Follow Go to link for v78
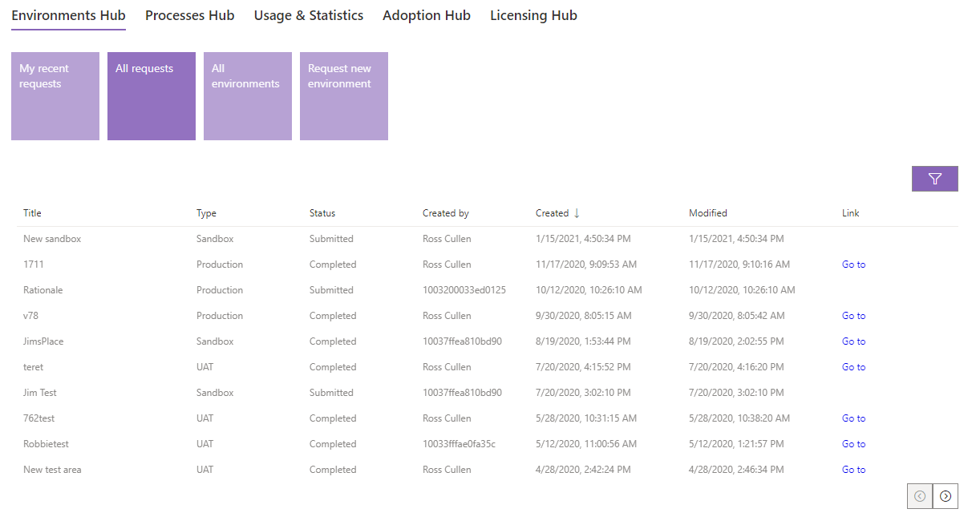 tap(853, 316)
